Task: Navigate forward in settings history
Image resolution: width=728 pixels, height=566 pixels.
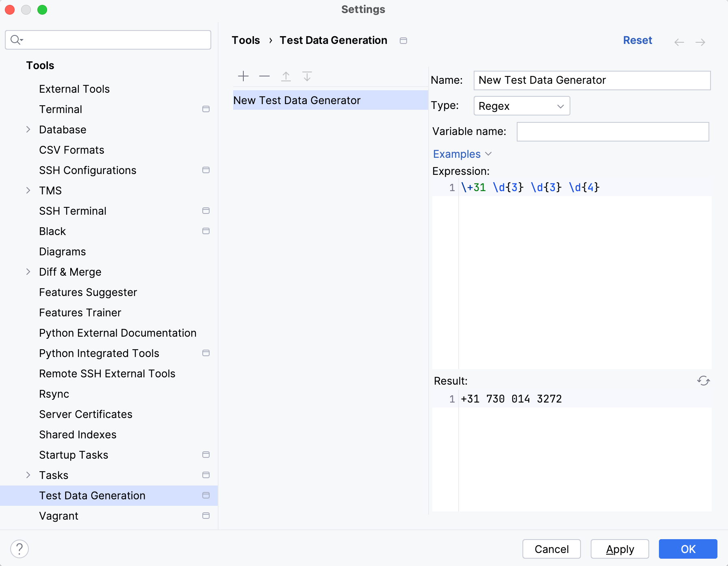Action: pyautogui.click(x=701, y=42)
